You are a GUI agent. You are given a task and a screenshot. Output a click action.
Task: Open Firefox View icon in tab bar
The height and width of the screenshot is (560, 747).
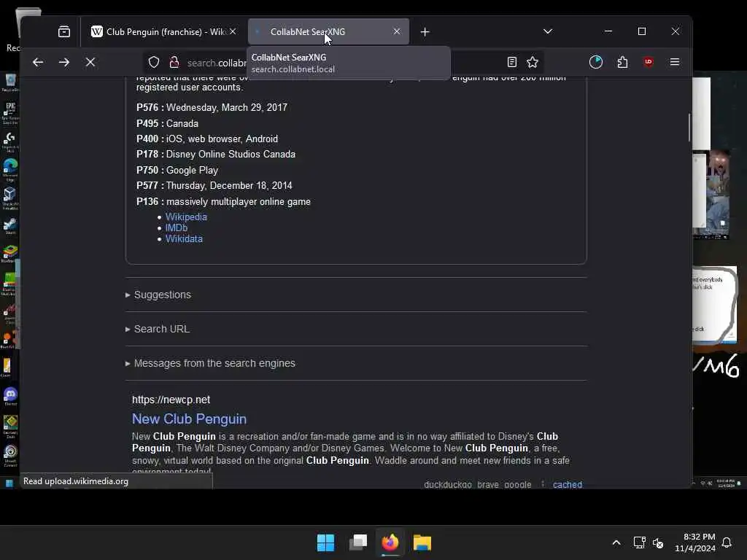[64, 31]
